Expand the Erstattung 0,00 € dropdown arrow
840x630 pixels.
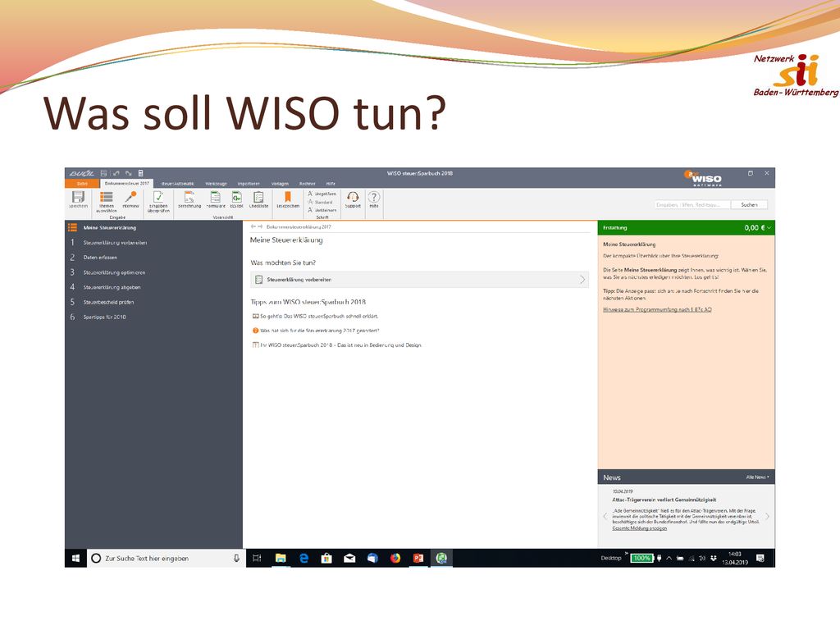tap(769, 228)
